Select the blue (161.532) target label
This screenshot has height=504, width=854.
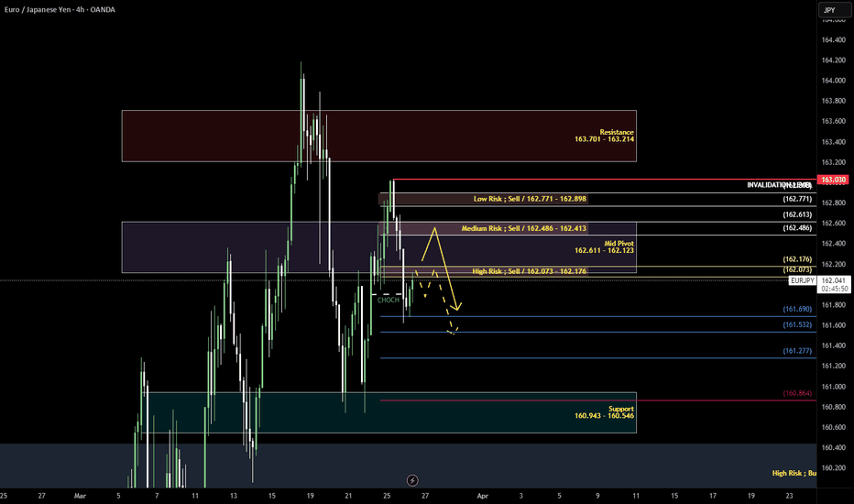click(x=797, y=324)
